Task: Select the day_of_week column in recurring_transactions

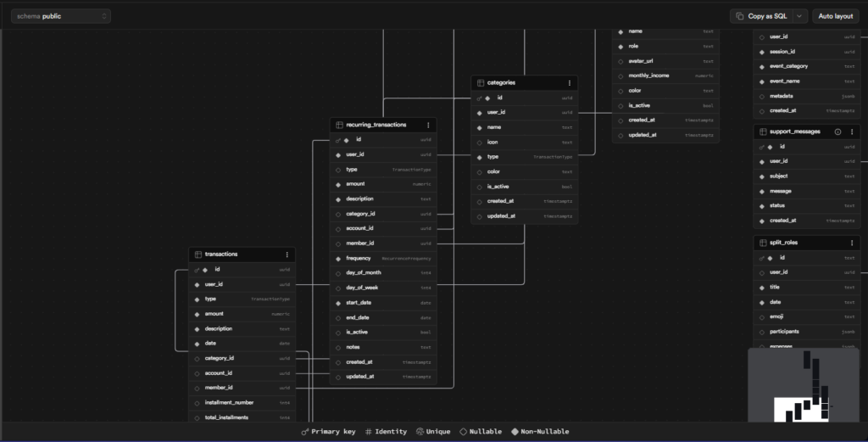Action: 383,288
